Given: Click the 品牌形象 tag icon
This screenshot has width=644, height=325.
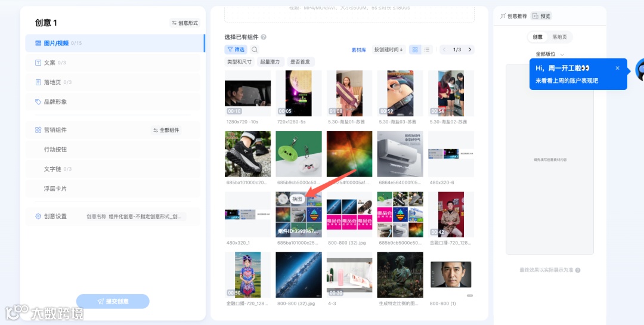Looking at the screenshot, I should point(38,102).
